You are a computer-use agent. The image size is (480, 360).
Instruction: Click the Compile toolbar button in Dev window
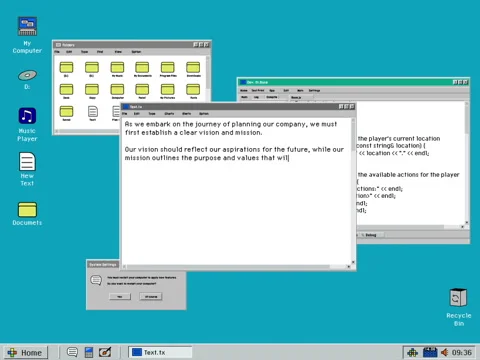click(272, 97)
